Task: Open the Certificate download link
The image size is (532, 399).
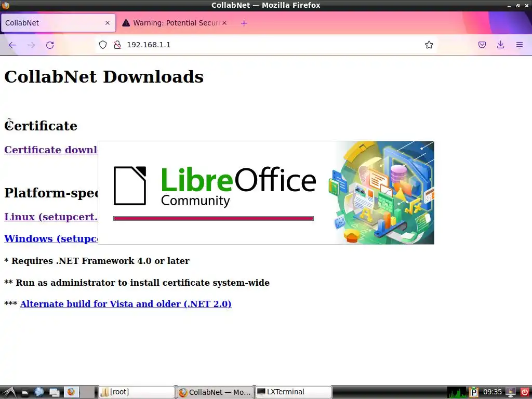Action: point(51,150)
